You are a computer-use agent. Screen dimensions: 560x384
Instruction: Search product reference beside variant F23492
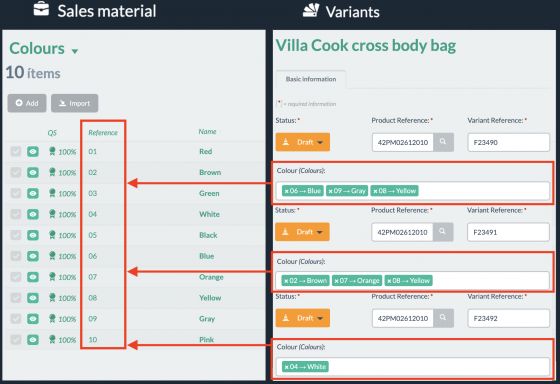pos(443,318)
